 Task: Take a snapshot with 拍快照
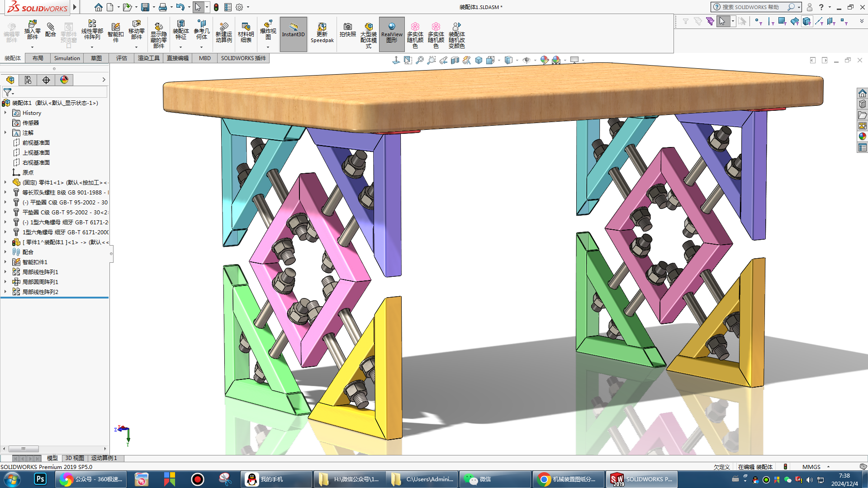point(347,30)
